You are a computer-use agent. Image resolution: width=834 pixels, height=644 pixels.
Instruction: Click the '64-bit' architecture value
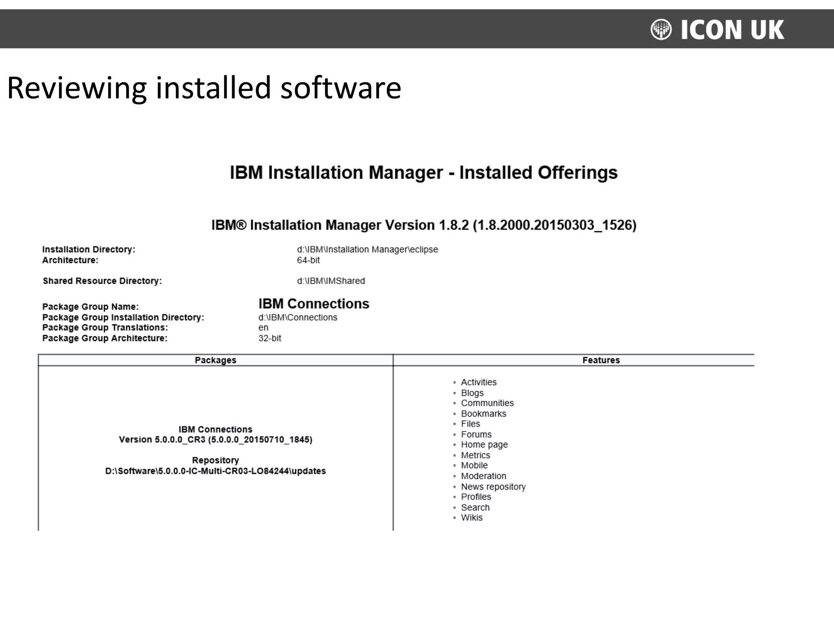[x=308, y=260]
